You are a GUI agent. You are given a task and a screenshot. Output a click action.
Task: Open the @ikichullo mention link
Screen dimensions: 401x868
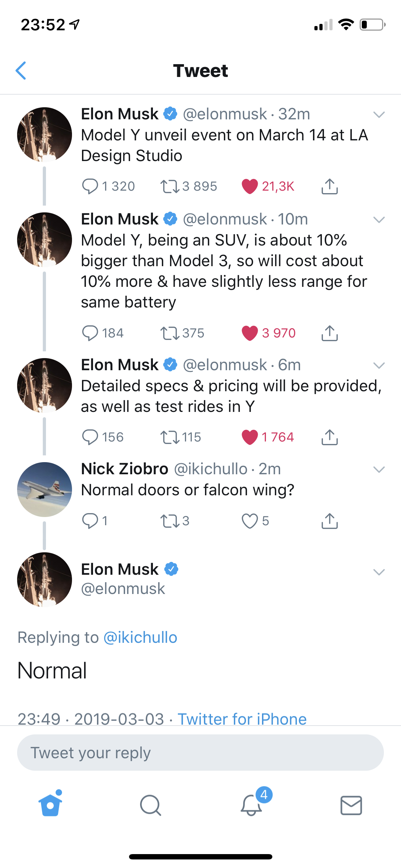(140, 637)
